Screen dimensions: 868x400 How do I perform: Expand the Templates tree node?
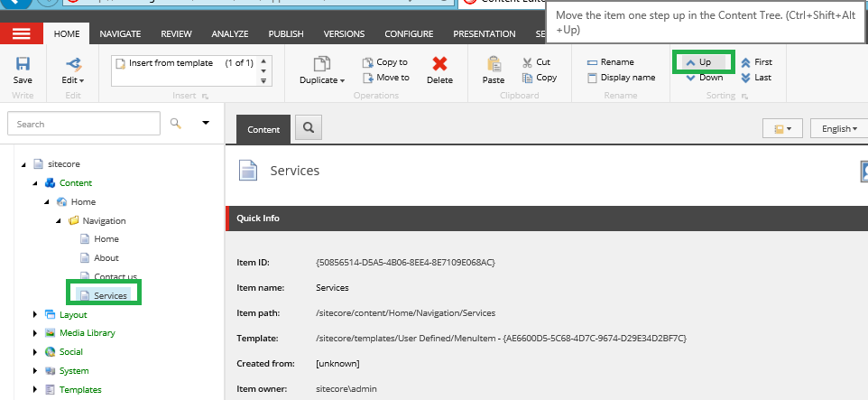[x=35, y=389]
